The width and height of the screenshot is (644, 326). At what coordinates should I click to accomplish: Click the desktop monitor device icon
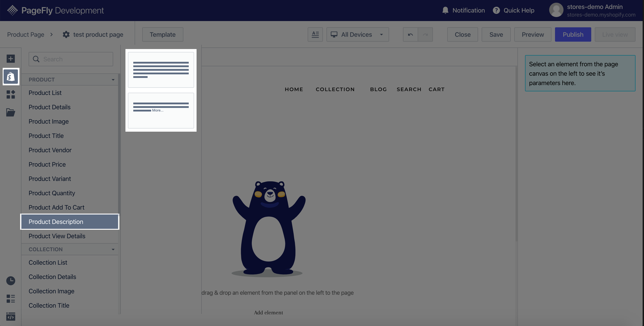(x=334, y=34)
